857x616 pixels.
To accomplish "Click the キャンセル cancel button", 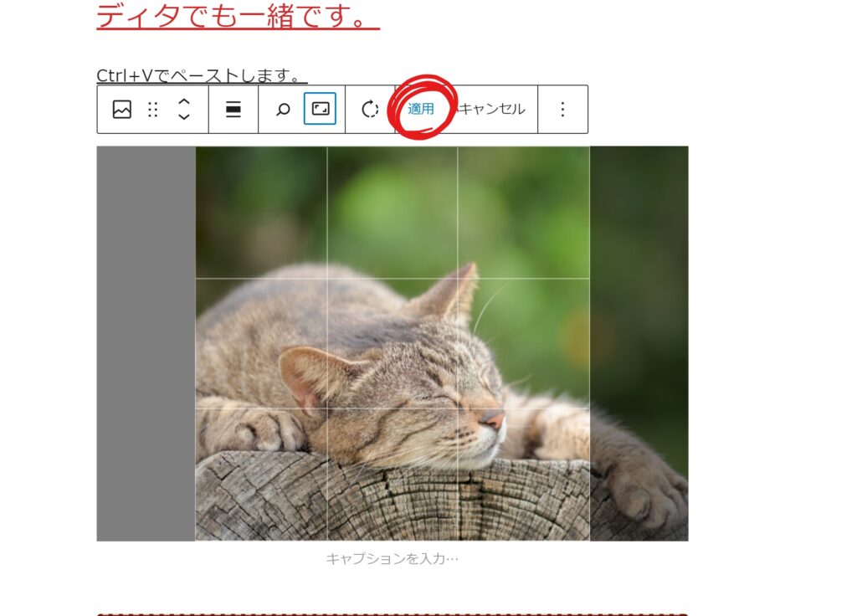I will pyautogui.click(x=491, y=109).
